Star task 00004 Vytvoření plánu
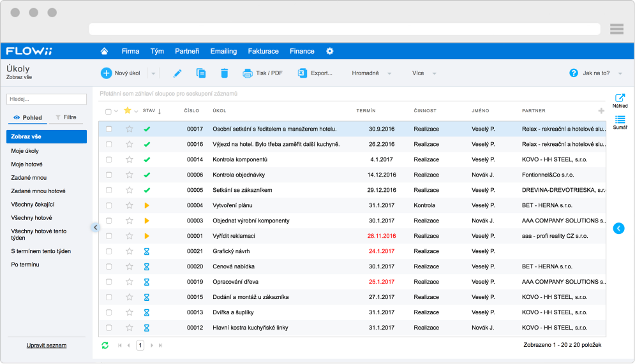The height and width of the screenshot is (364, 635). click(129, 205)
